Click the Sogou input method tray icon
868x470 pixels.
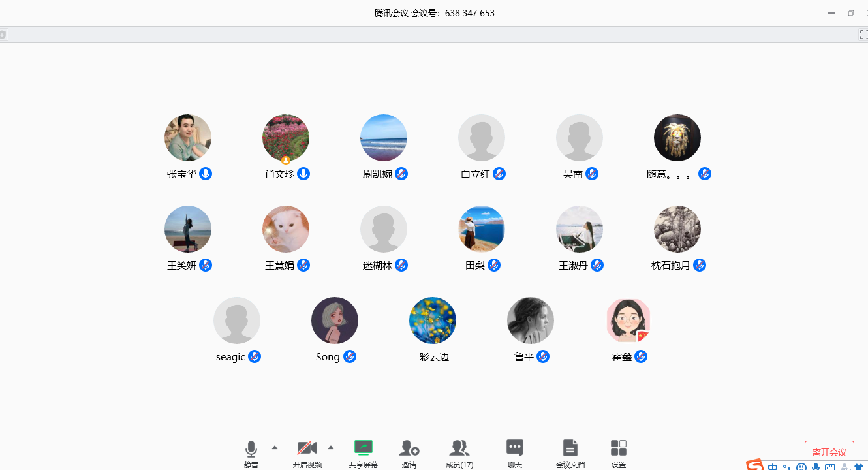click(x=755, y=465)
